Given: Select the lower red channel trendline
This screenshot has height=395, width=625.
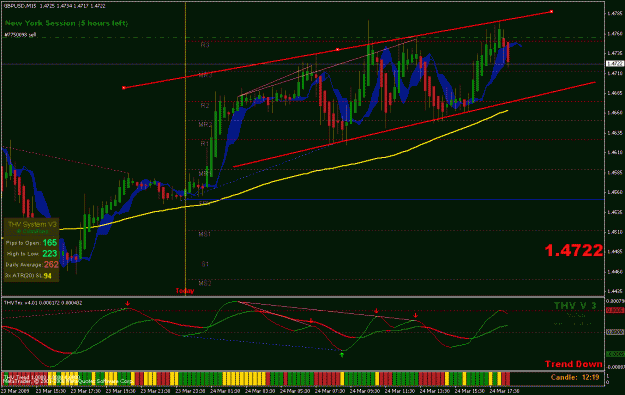Looking at the screenshot, I should coord(415,124).
